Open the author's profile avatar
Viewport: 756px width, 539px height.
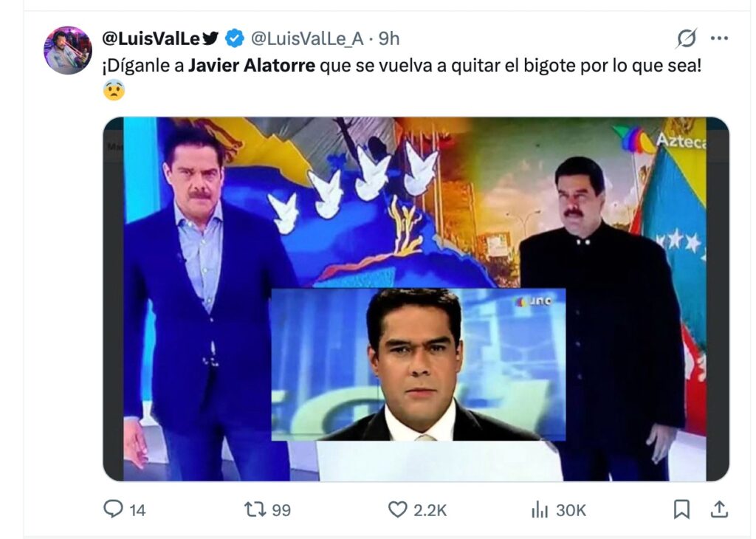pyautogui.click(x=68, y=50)
